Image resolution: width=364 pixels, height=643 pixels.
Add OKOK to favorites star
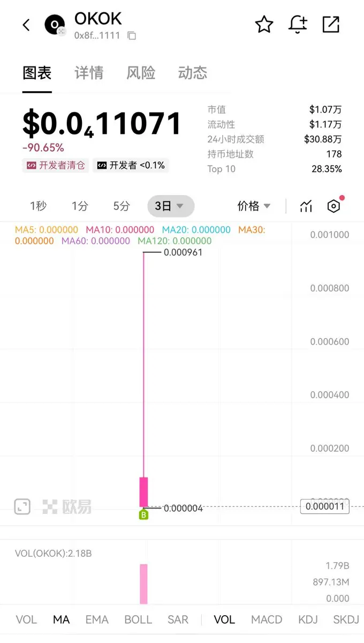264,25
